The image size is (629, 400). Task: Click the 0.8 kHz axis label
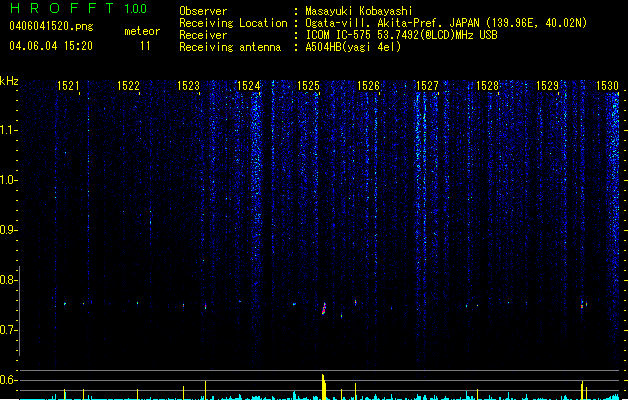point(8,280)
